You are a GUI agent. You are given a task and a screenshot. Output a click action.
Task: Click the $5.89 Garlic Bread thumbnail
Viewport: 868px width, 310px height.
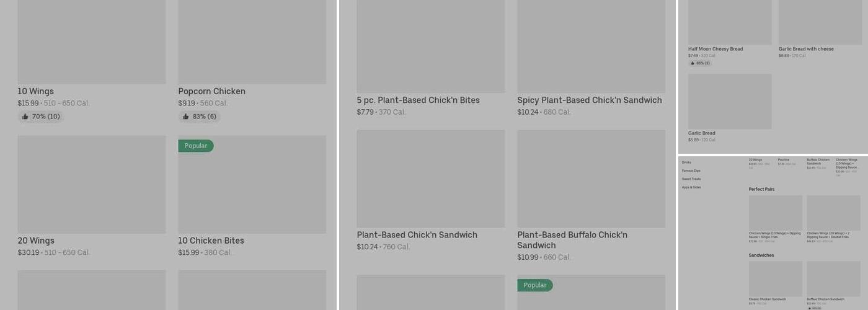pyautogui.click(x=730, y=101)
